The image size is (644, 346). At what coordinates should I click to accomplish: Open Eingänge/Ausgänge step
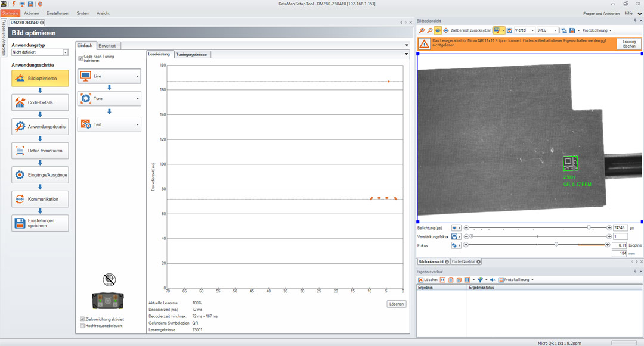coord(40,175)
